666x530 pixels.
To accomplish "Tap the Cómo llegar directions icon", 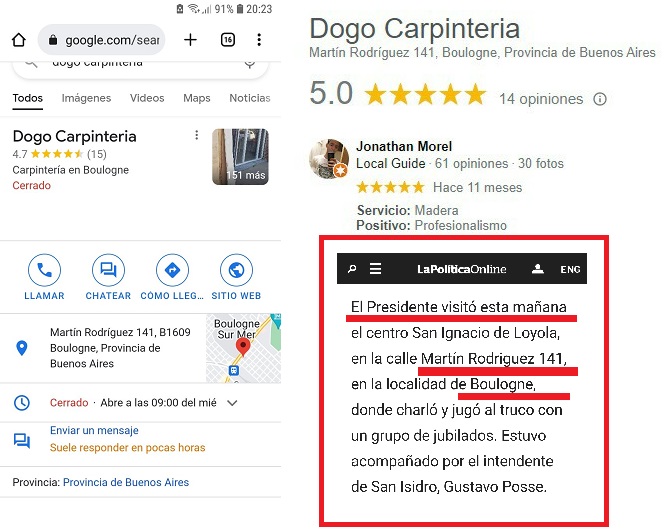I will click(x=172, y=270).
